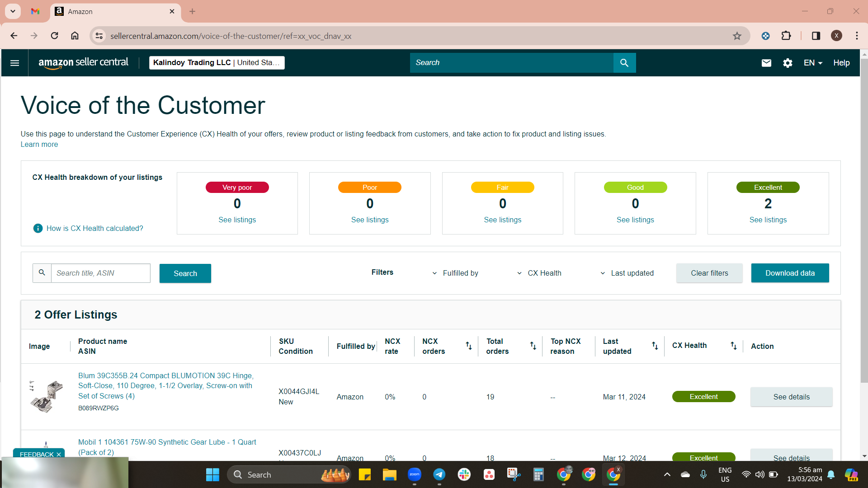Click the teal Search button for listings
Screen dimensions: 868x488
[x=185, y=273]
